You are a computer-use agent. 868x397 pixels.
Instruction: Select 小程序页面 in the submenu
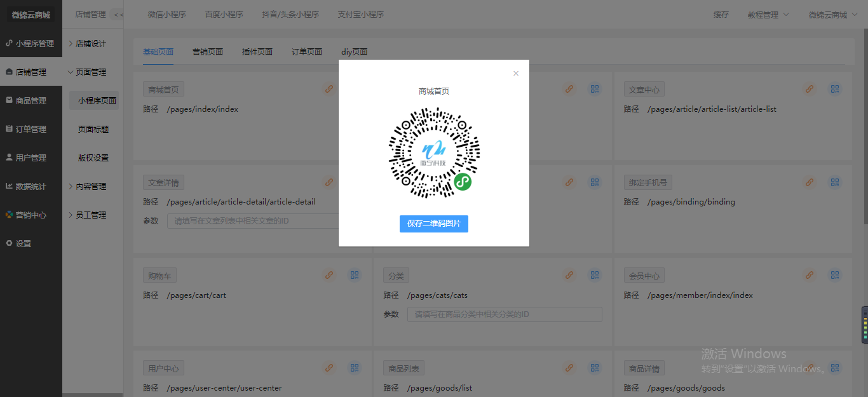93,100
